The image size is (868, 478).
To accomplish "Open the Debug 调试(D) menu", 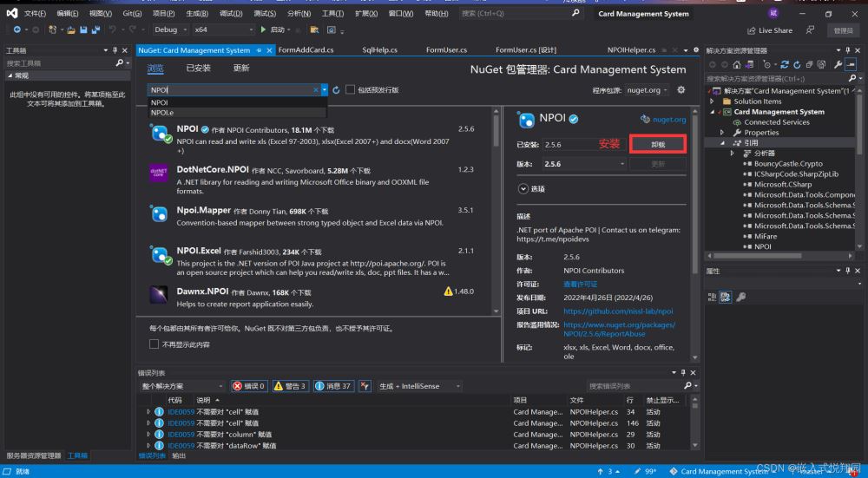I will pyautogui.click(x=230, y=13).
